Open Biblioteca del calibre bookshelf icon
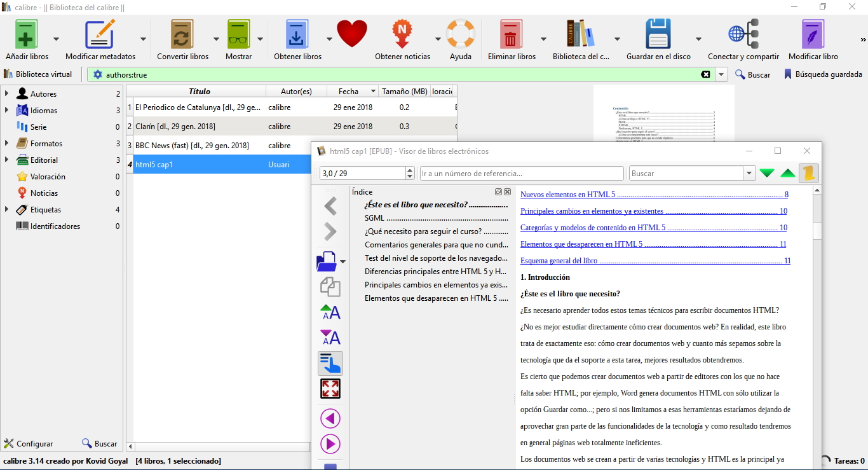The width and height of the screenshot is (868, 470). [581, 34]
